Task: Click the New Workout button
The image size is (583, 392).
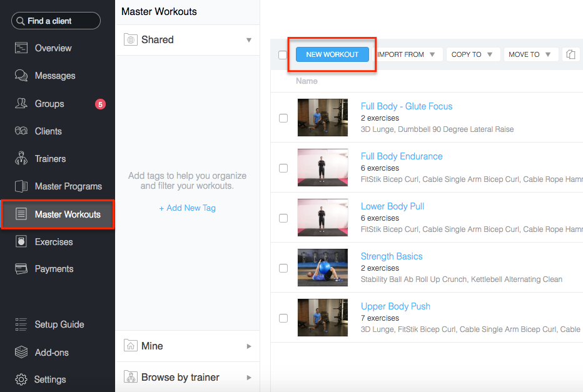Action: [x=332, y=54]
